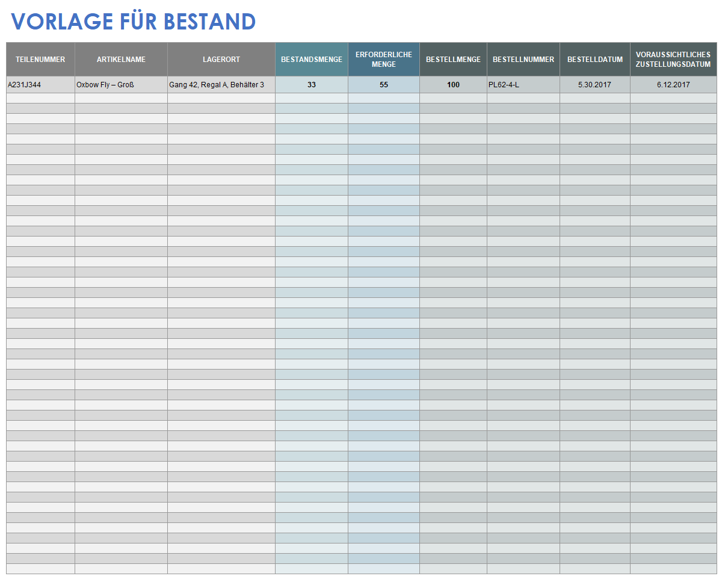
Task: Select the BESTELLDATUM header cell
Action: coord(594,60)
